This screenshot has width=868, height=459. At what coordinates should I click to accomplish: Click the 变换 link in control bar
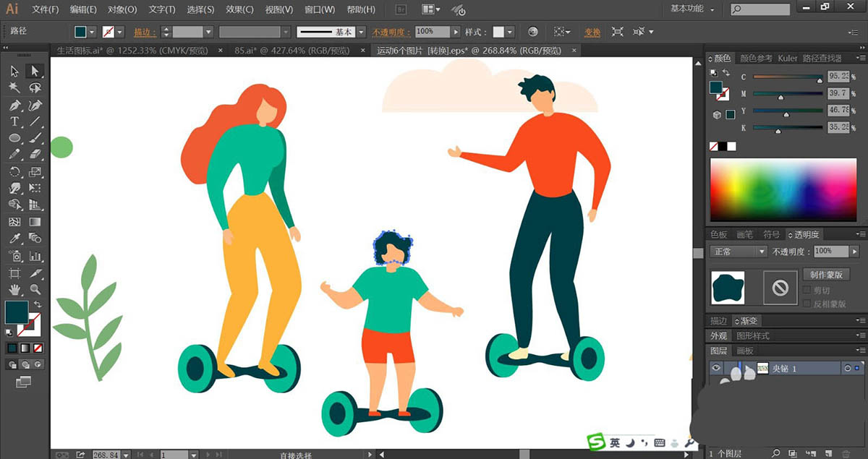pos(592,33)
